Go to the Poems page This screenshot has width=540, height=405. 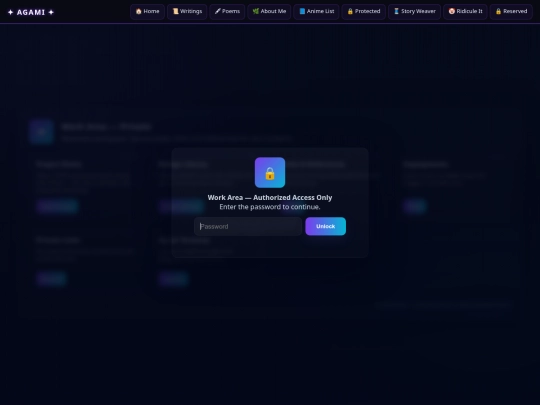click(227, 11)
